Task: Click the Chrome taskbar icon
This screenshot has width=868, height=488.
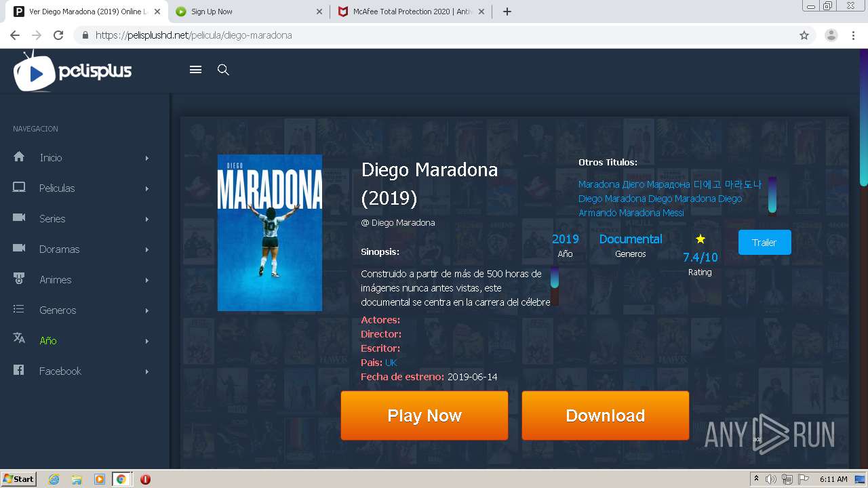Action: click(x=121, y=479)
